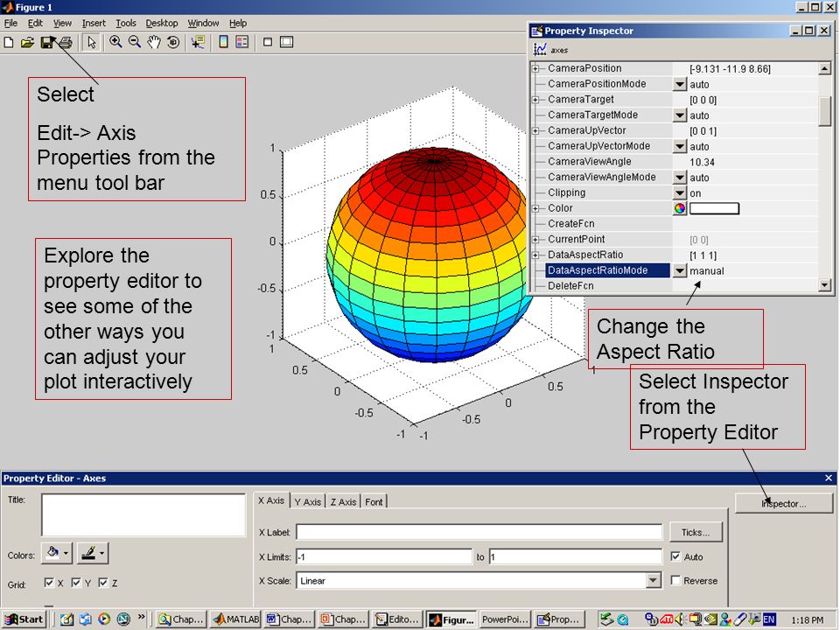The height and width of the screenshot is (630, 840).
Task: Switch to the Font tab
Action: [x=374, y=502]
